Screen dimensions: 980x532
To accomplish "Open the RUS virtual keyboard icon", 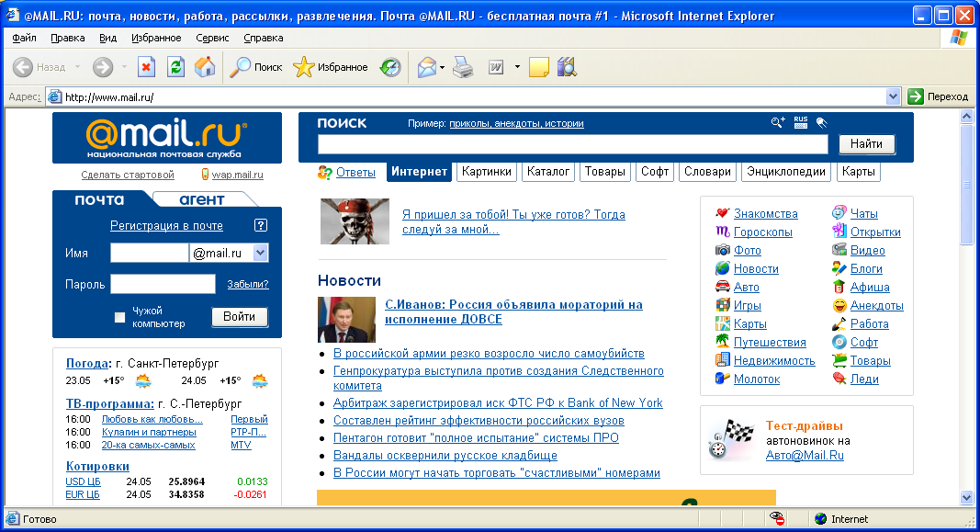I will tap(801, 122).
